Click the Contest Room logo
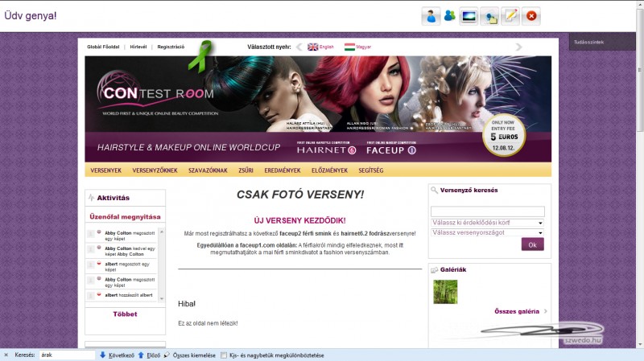Image resolution: width=644 pixels, height=361 pixels. (156, 94)
